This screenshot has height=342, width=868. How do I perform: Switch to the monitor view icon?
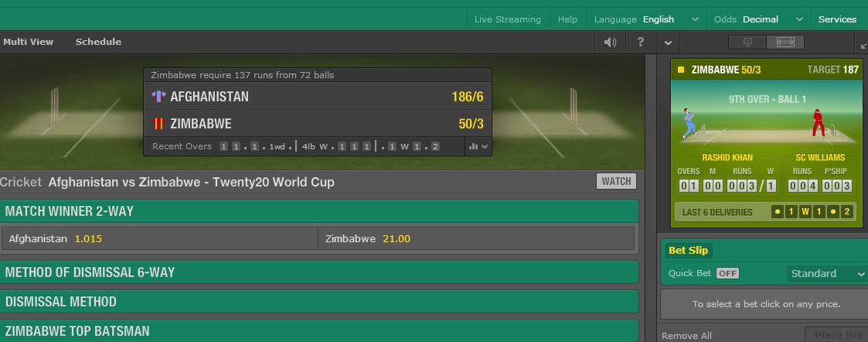pos(747,43)
